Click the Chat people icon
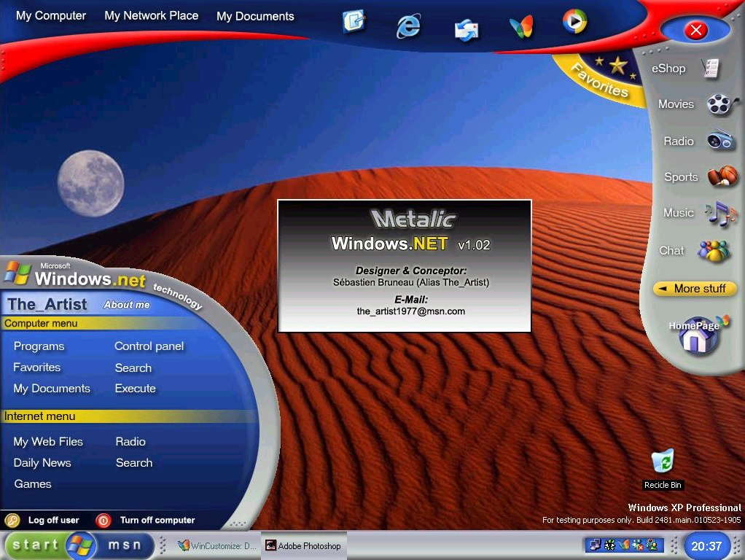 click(x=713, y=251)
